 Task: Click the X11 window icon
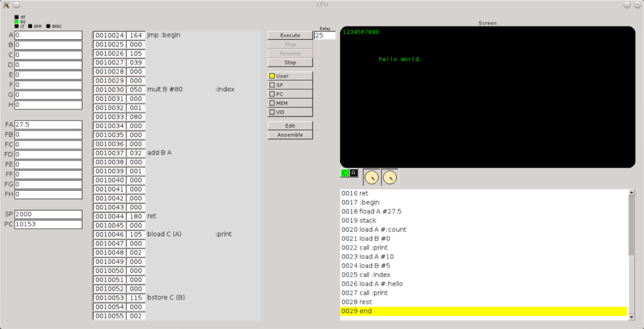(x=6, y=5)
